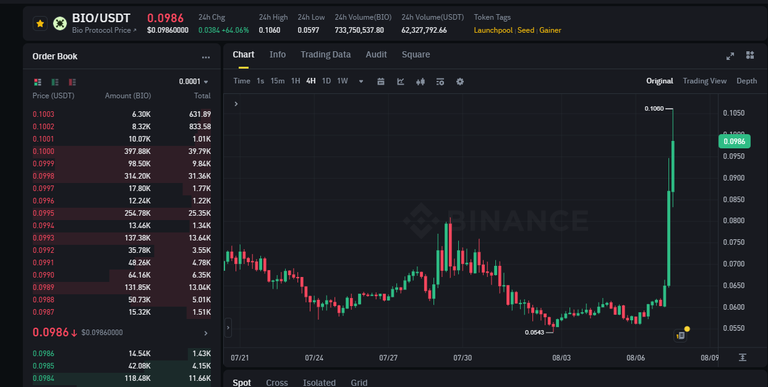This screenshot has width=768, height=387.
Task: Switch to the Cross margin tab
Action: 277,383
